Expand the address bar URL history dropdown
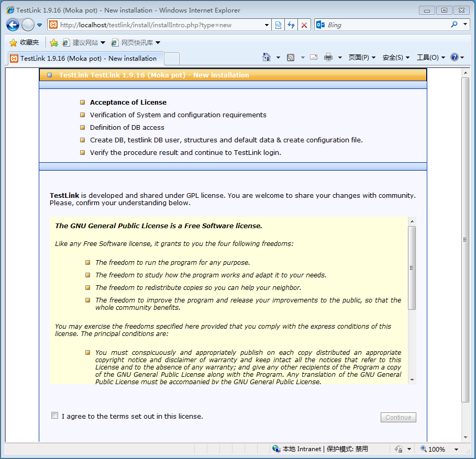Screen dimensions: 476x459 [x=267, y=25]
